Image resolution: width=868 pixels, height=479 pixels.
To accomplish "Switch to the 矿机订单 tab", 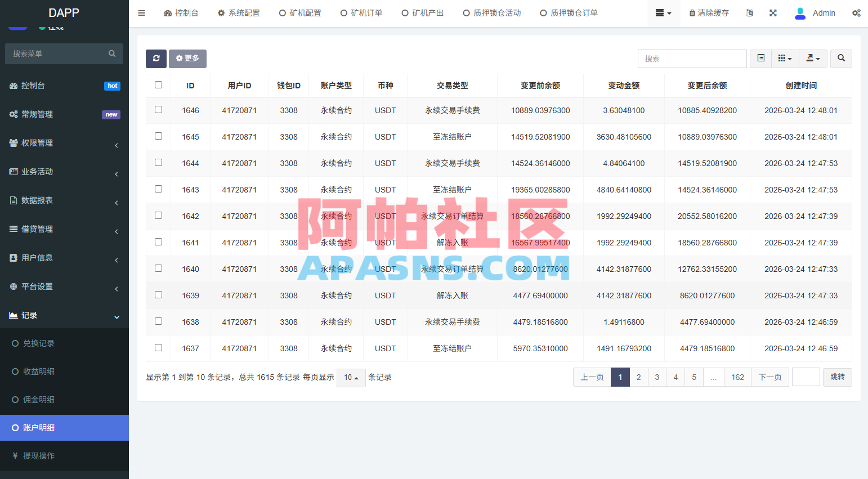I will coord(361,13).
